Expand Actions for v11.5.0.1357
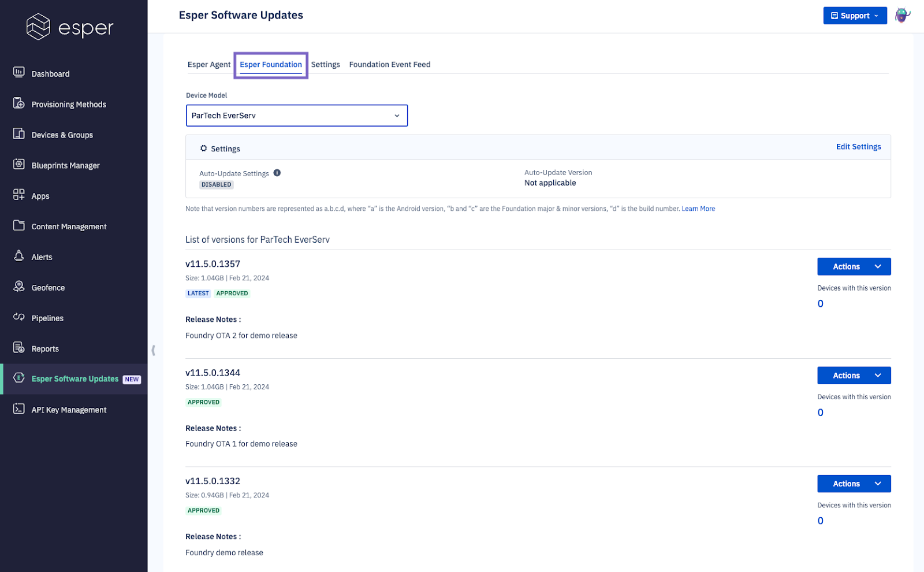 point(854,266)
